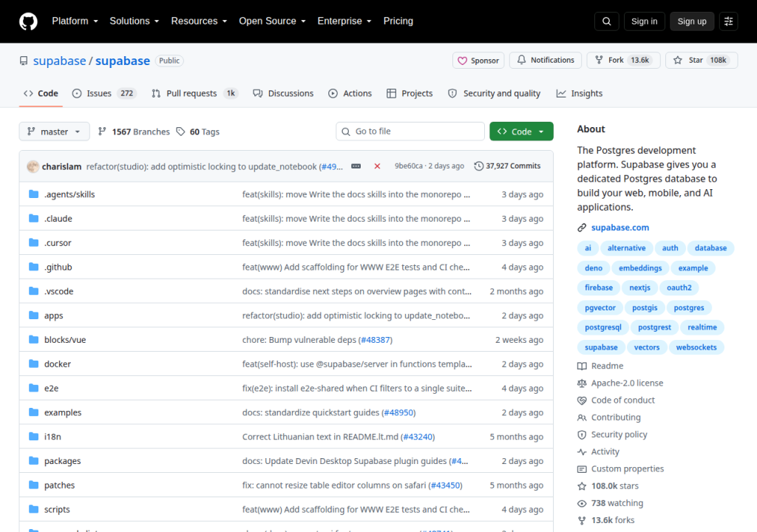
Task: Fork the repository with Fork button
Action: click(623, 60)
